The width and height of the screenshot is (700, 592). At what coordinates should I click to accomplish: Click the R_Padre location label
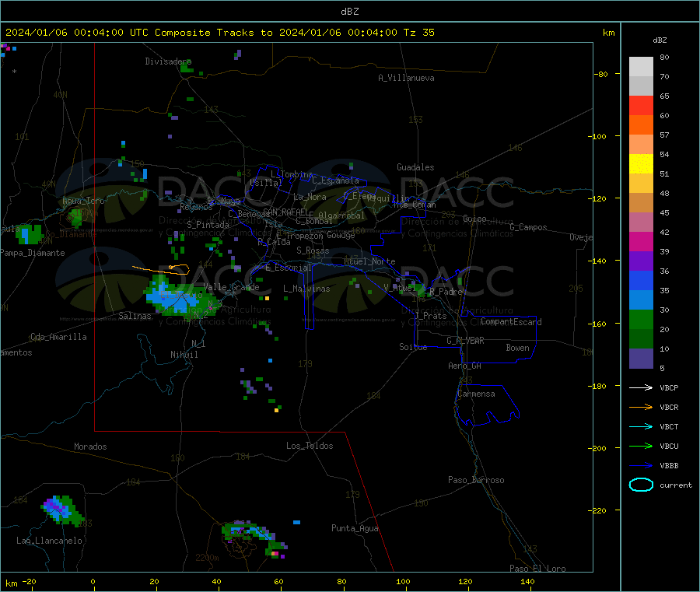446,292
